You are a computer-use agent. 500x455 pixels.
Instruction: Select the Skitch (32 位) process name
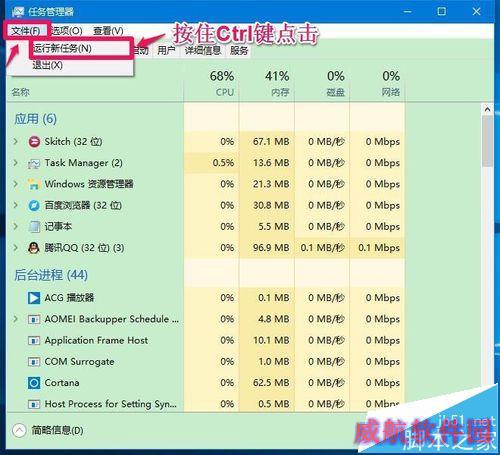[73, 142]
